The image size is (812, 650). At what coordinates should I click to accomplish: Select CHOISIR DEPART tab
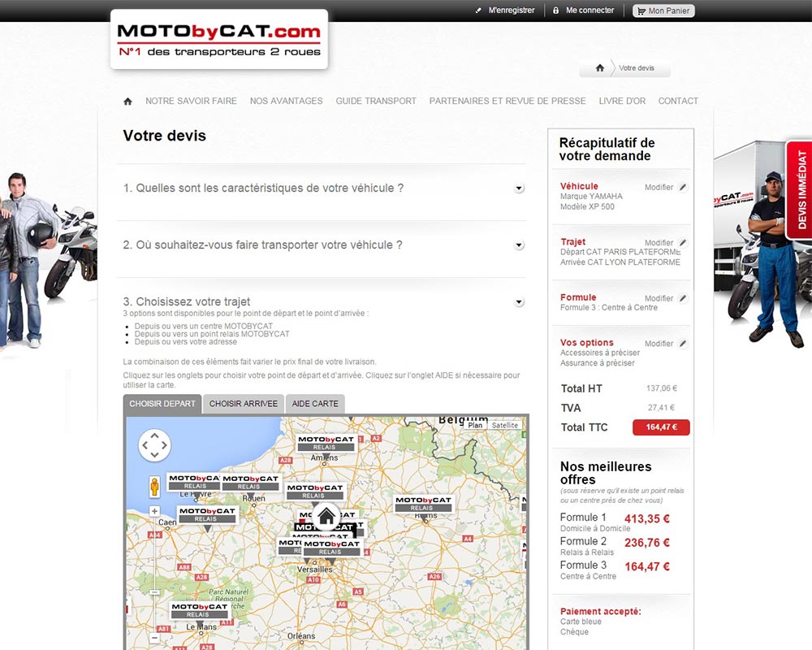click(162, 404)
